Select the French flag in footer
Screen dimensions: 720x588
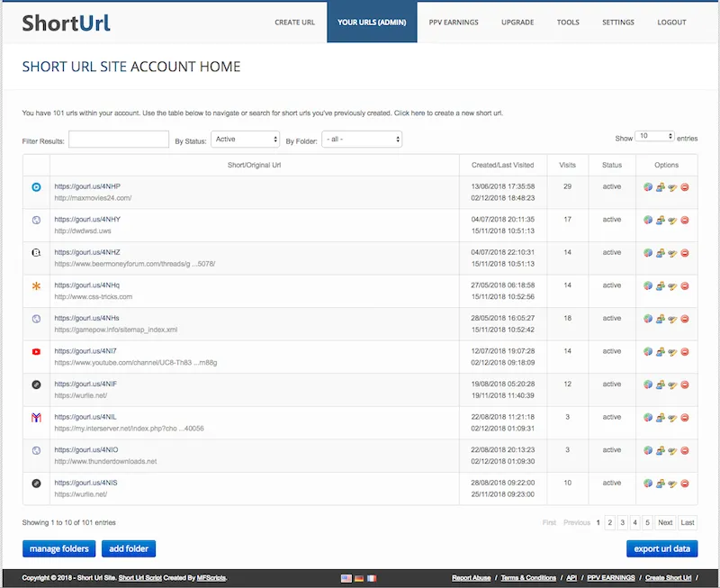coord(372,578)
